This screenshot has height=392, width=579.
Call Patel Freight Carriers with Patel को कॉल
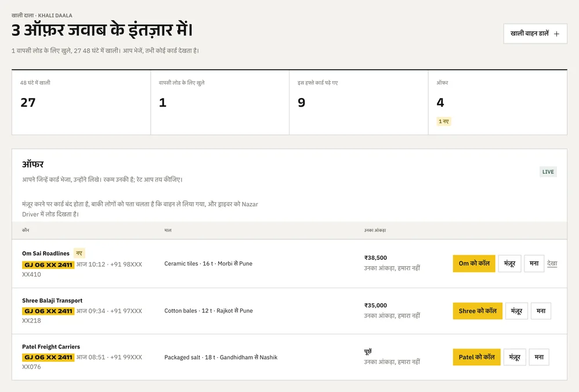point(477,357)
